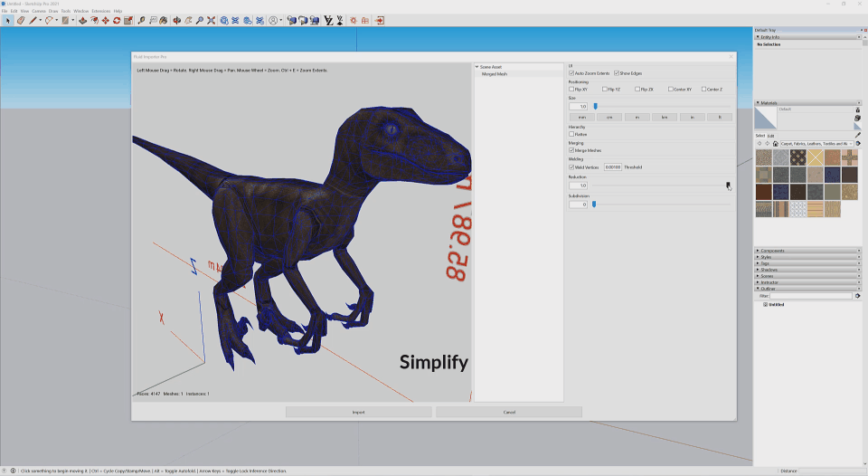
Task: Open the Window menu
Action: click(x=80, y=11)
